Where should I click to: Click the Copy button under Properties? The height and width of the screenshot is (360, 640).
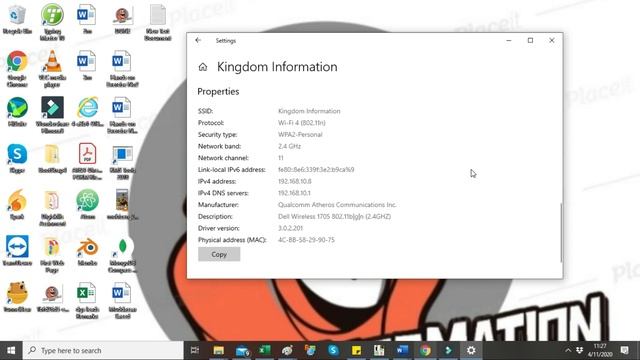click(x=219, y=254)
